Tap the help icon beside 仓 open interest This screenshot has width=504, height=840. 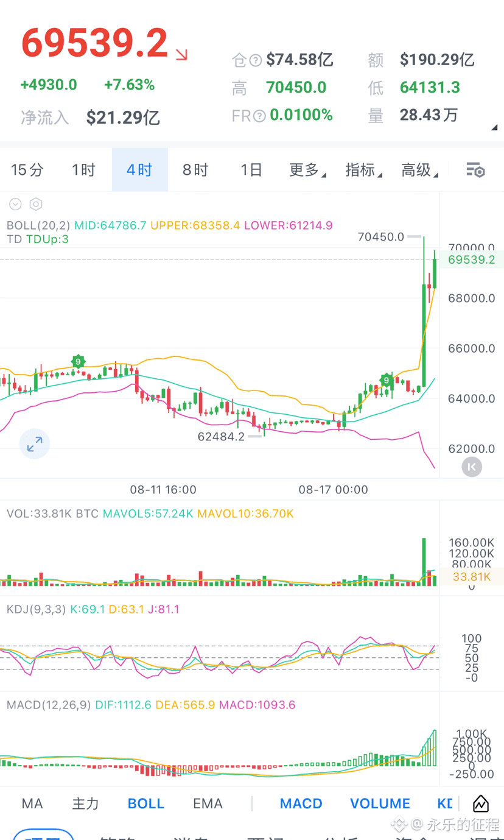click(x=256, y=60)
